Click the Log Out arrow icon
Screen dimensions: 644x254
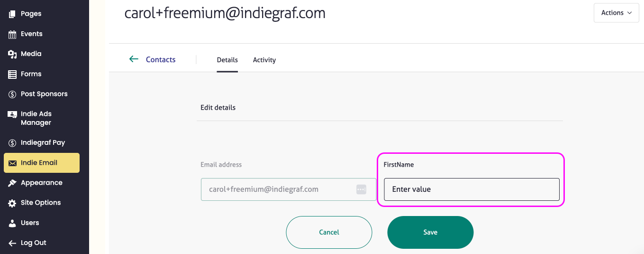pos(12,243)
